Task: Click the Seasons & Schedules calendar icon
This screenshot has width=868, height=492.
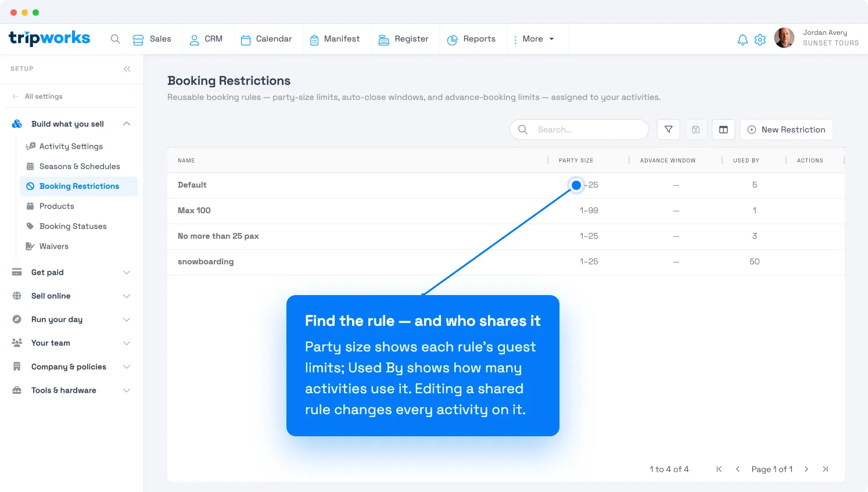Action: pos(30,166)
